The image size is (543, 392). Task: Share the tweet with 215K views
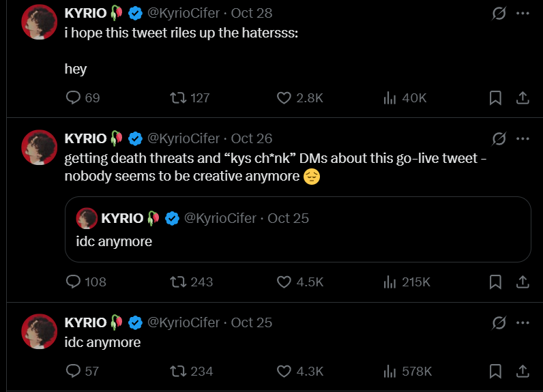point(523,282)
